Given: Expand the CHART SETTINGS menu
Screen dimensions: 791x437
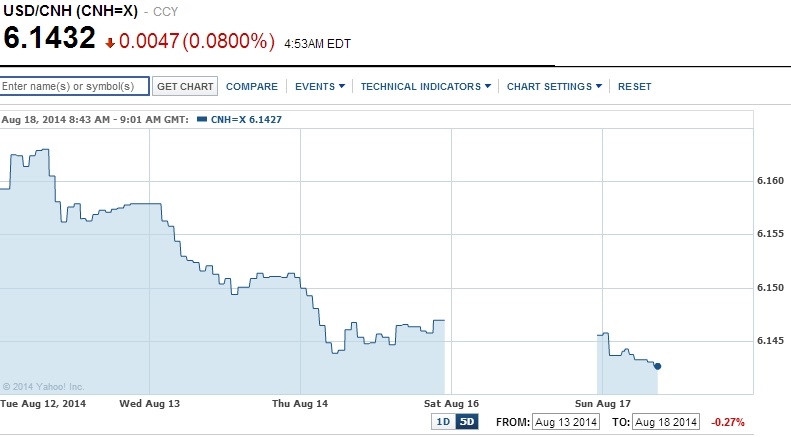Looking at the screenshot, I should [554, 87].
